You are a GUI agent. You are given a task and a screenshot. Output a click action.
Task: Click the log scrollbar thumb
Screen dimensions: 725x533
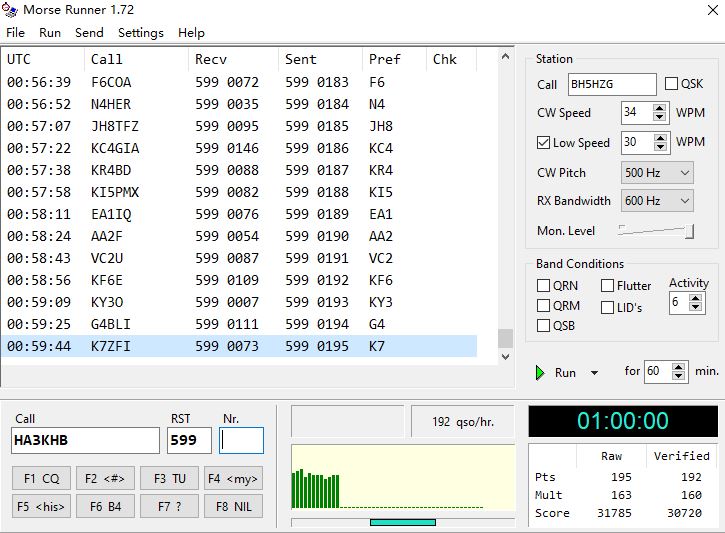pos(505,338)
